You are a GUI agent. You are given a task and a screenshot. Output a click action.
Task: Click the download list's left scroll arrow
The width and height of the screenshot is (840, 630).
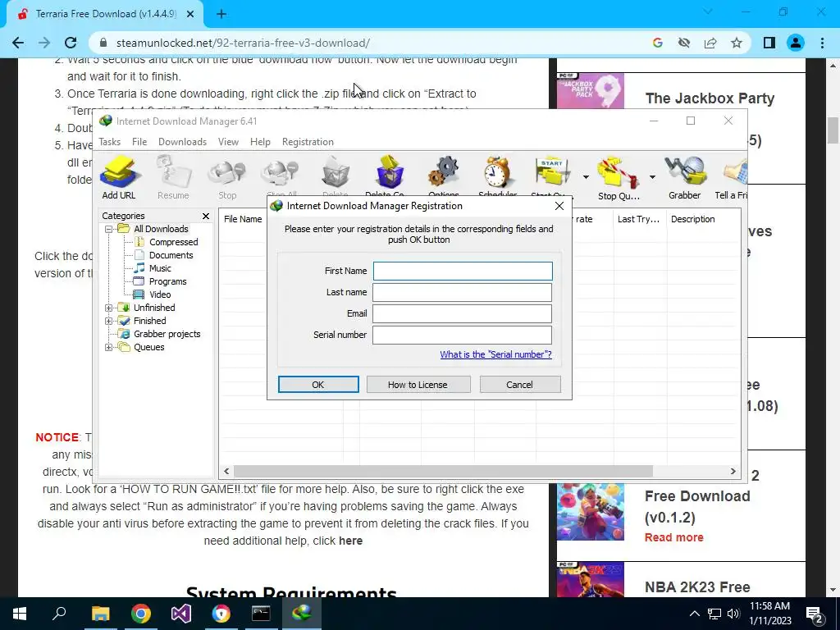point(226,472)
